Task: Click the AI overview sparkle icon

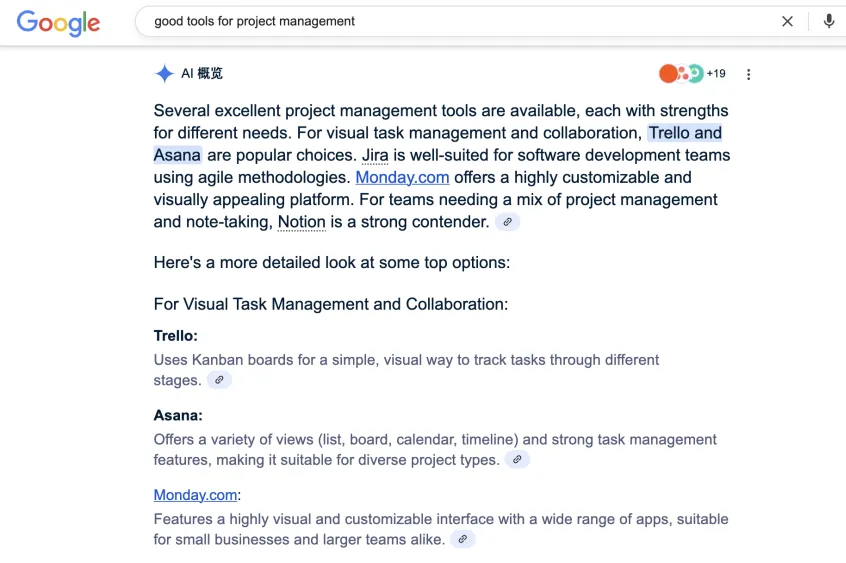Action: pyautogui.click(x=164, y=73)
